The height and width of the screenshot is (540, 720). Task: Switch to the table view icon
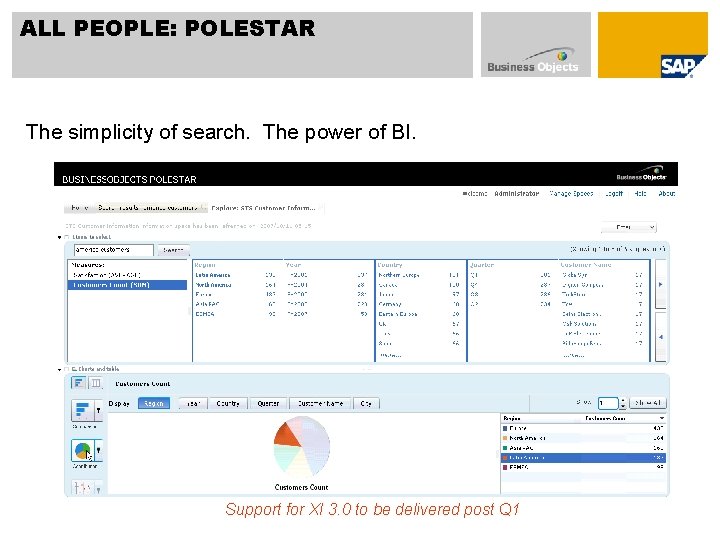(x=96, y=382)
